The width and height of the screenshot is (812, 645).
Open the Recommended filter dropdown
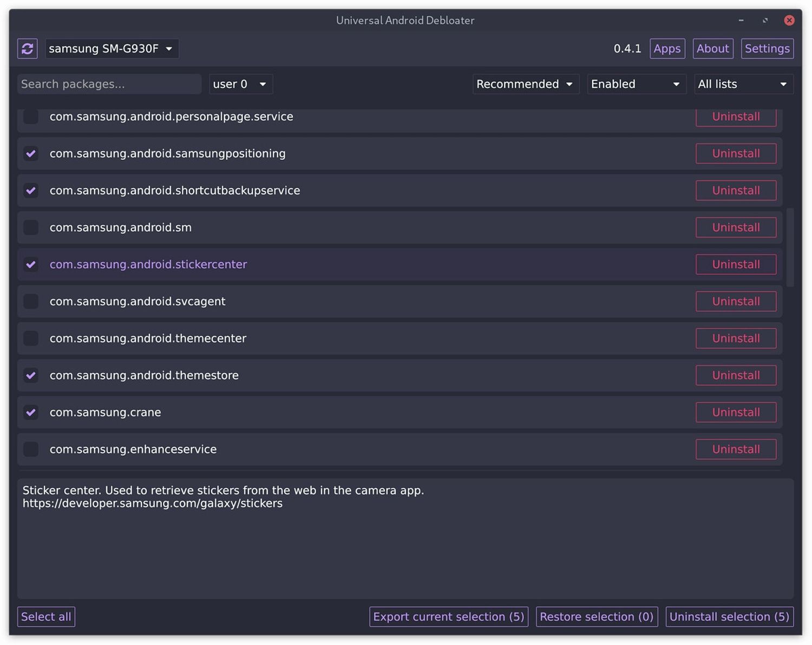coord(525,84)
